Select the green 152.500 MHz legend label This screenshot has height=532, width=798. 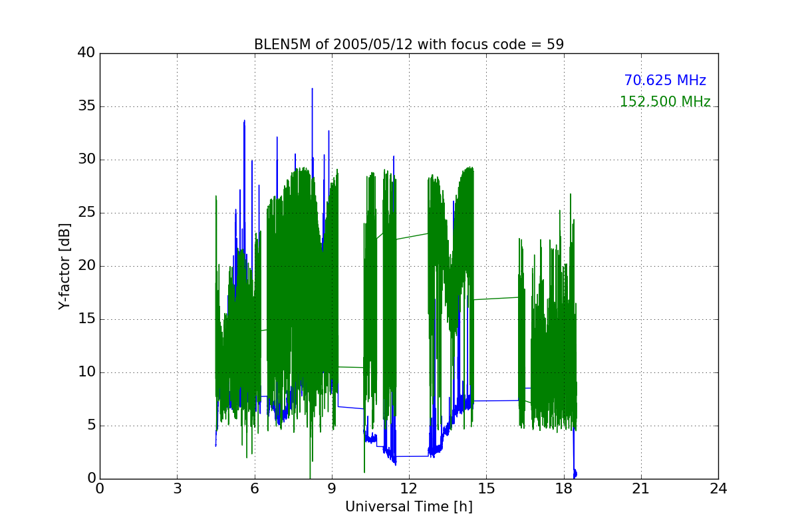pos(665,102)
